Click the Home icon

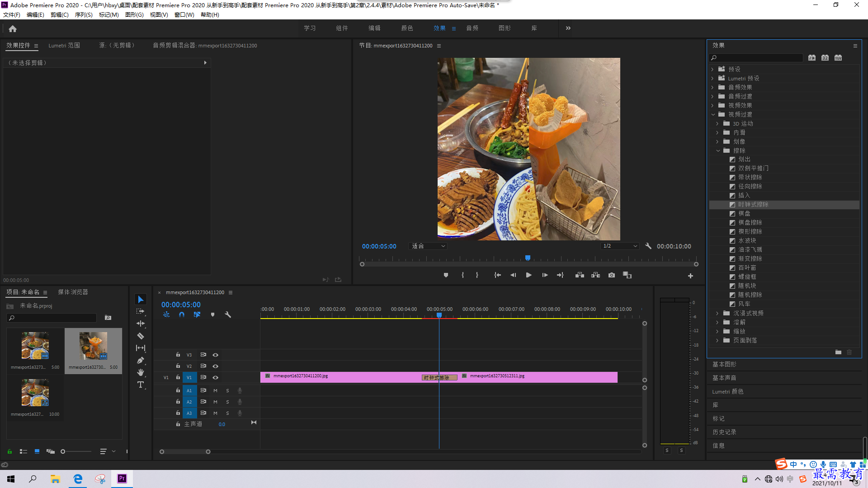(x=13, y=28)
